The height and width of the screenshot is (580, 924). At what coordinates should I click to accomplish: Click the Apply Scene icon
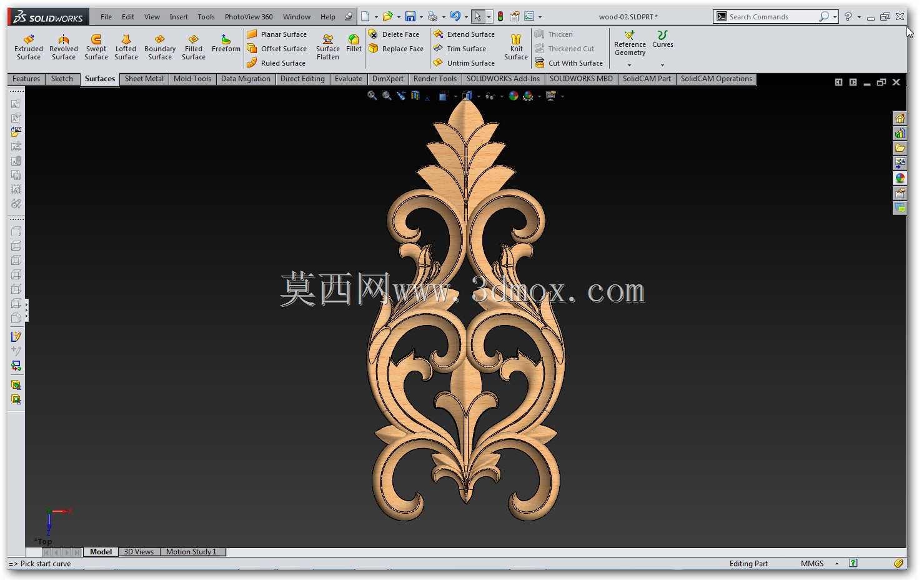(x=529, y=96)
